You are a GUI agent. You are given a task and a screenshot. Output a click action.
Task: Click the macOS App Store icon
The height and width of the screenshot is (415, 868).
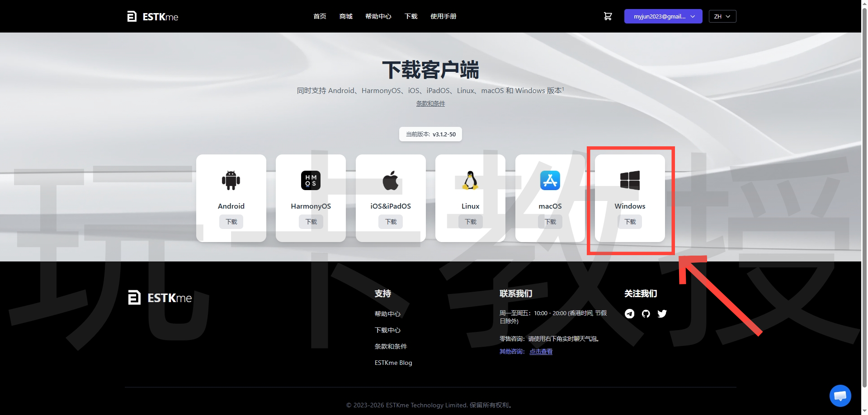click(x=550, y=181)
